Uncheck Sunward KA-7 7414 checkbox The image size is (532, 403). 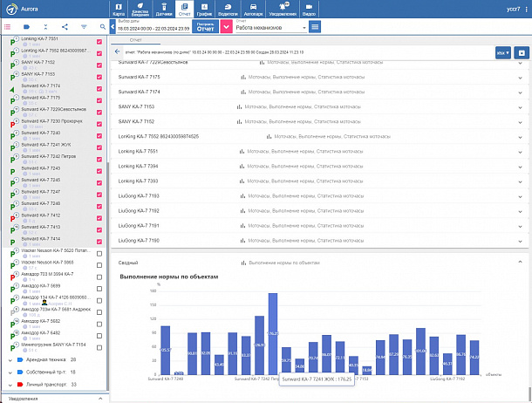[x=99, y=242]
